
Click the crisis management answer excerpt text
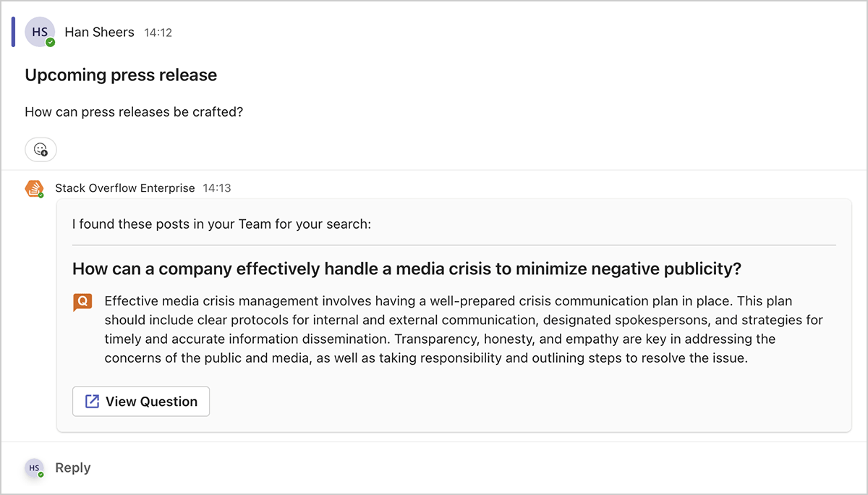(463, 329)
